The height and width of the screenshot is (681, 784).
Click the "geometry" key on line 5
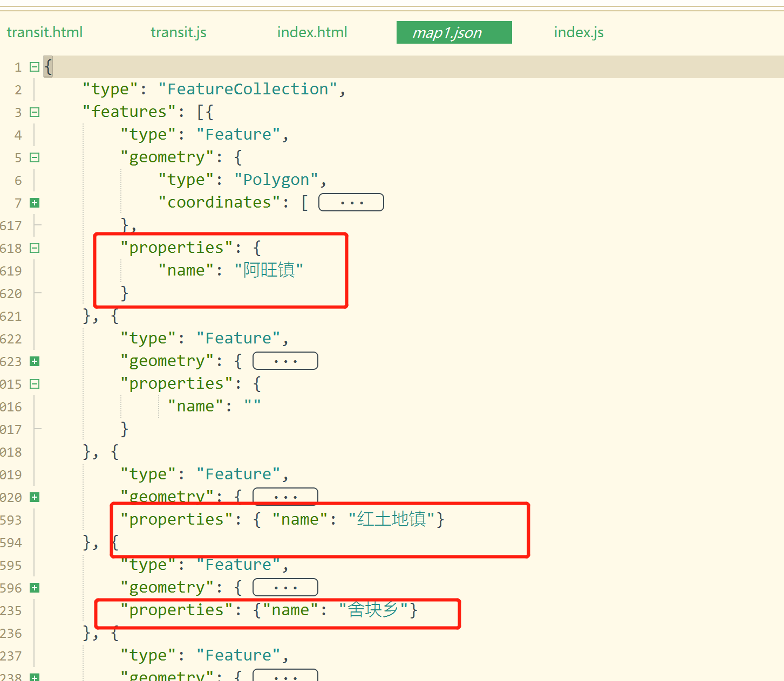coord(167,157)
